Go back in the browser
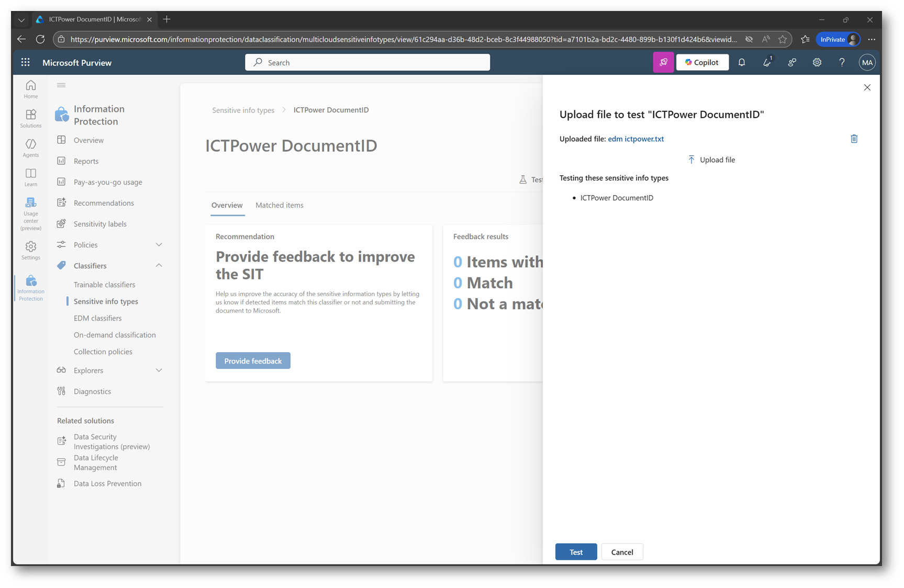 [x=21, y=39]
